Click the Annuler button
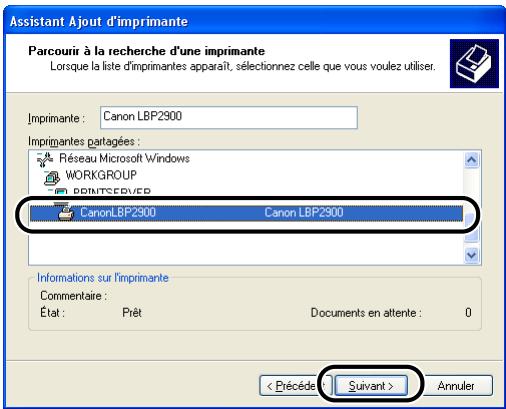This screenshot has height=409, width=506. [456, 386]
